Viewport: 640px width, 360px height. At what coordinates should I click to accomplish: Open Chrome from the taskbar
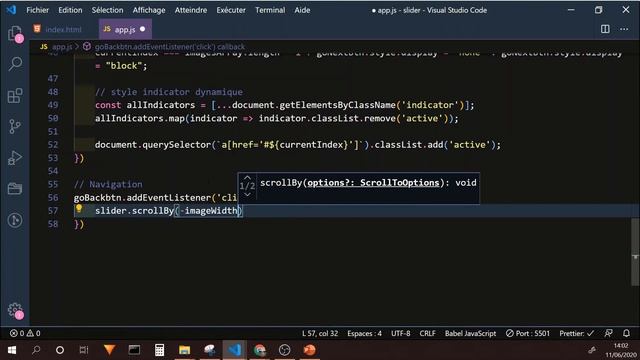click(260, 350)
